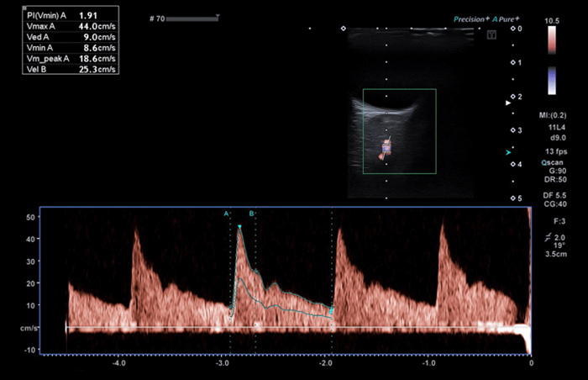Click the white focus position arrow on depth scale
The height and width of the screenshot is (380, 588).
click(x=508, y=103)
